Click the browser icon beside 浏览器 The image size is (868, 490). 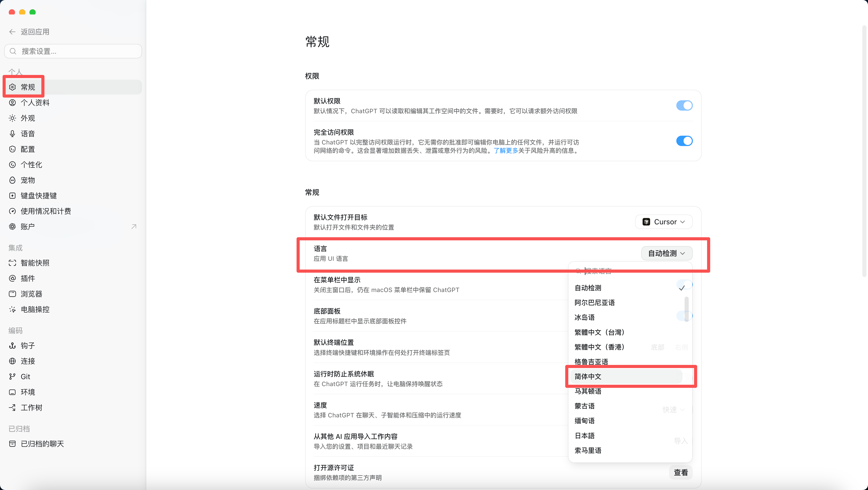coord(12,294)
